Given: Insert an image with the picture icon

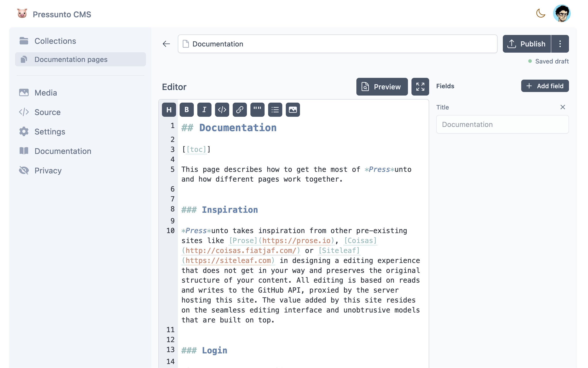Looking at the screenshot, I should (x=293, y=110).
